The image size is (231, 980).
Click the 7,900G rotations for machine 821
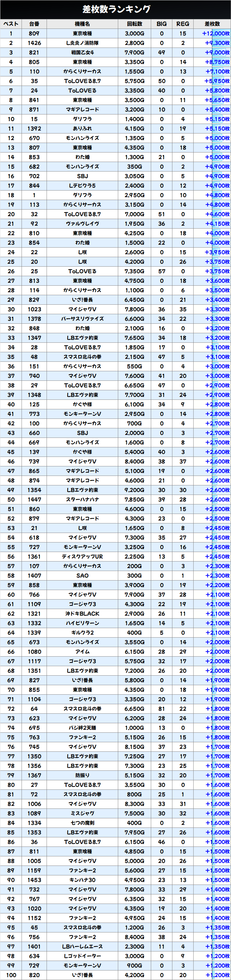[134, 53]
